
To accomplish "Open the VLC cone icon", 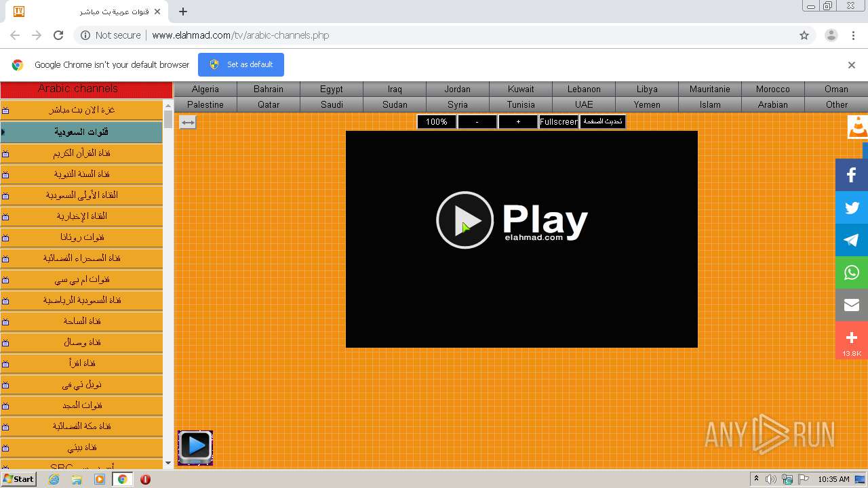I will 858,127.
